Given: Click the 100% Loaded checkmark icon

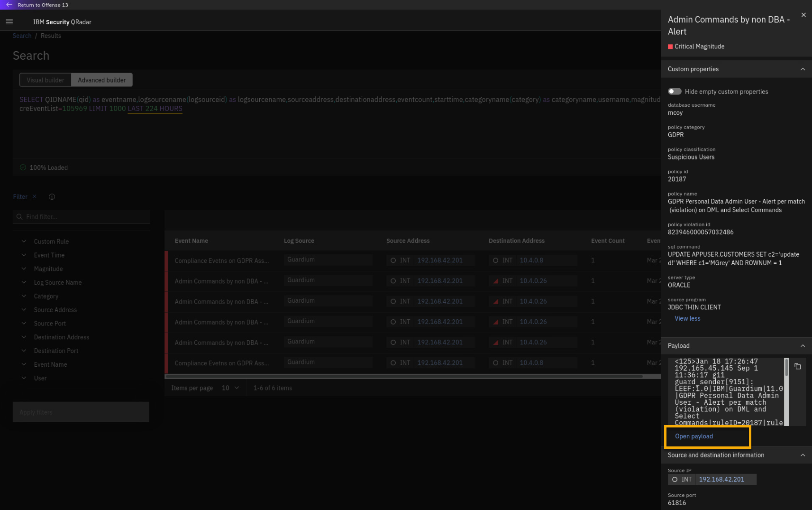Looking at the screenshot, I should pyautogui.click(x=23, y=167).
